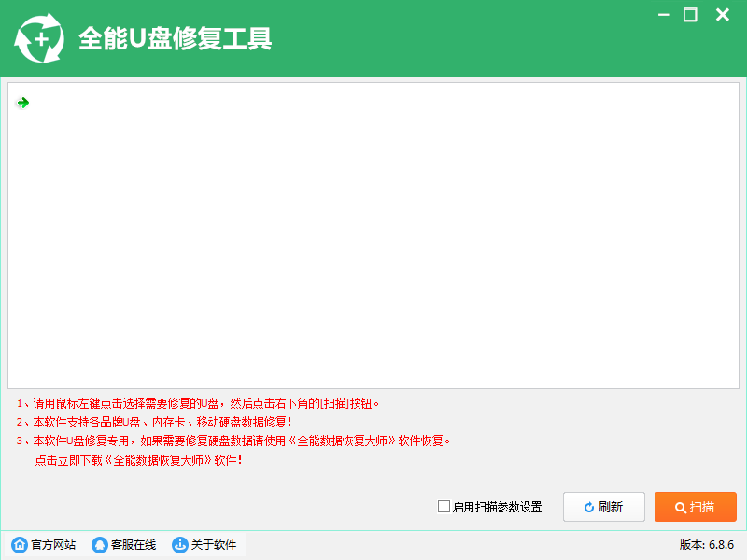Click the download link 点击立即下载《全能数据恢复大师》软件!
Screen dimensions: 747x560
point(138,460)
